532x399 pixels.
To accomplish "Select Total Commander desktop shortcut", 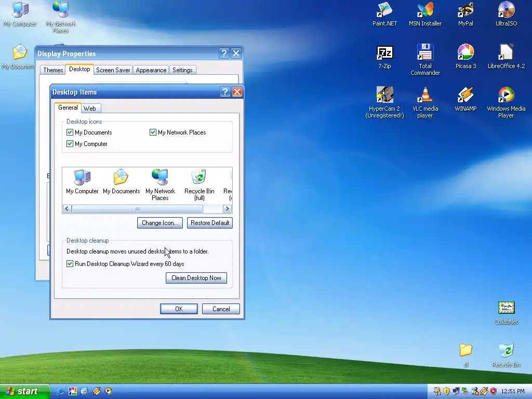I will coord(425,60).
